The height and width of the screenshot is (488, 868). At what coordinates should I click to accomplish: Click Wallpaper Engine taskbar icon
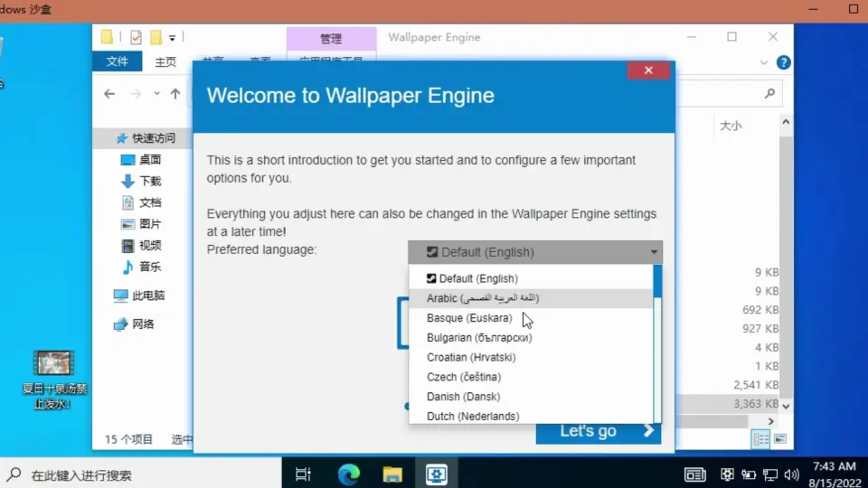(x=436, y=474)
